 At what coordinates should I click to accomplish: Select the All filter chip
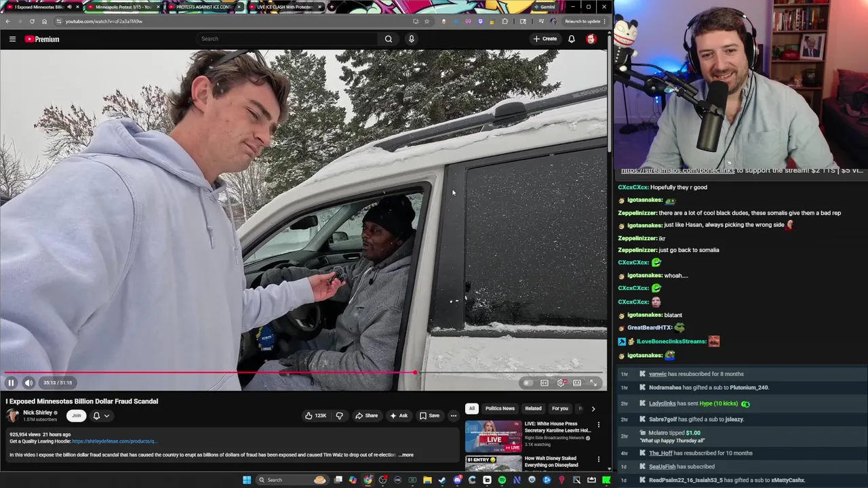point(471,409)
